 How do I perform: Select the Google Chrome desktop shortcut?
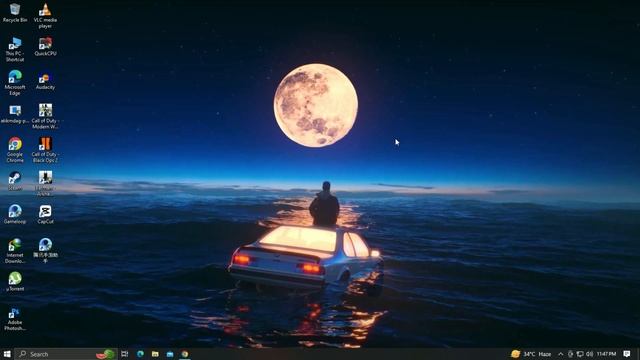(15, 150)
